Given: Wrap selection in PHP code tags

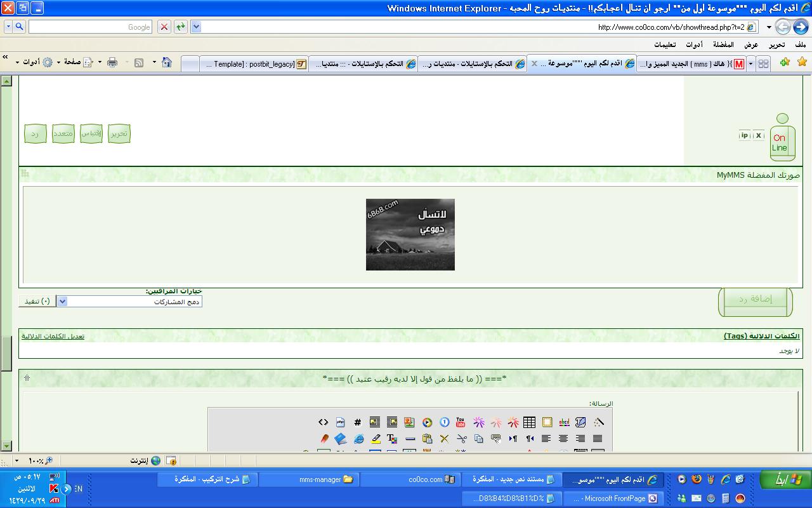Looking at the screenshot, I should [340, 422].
